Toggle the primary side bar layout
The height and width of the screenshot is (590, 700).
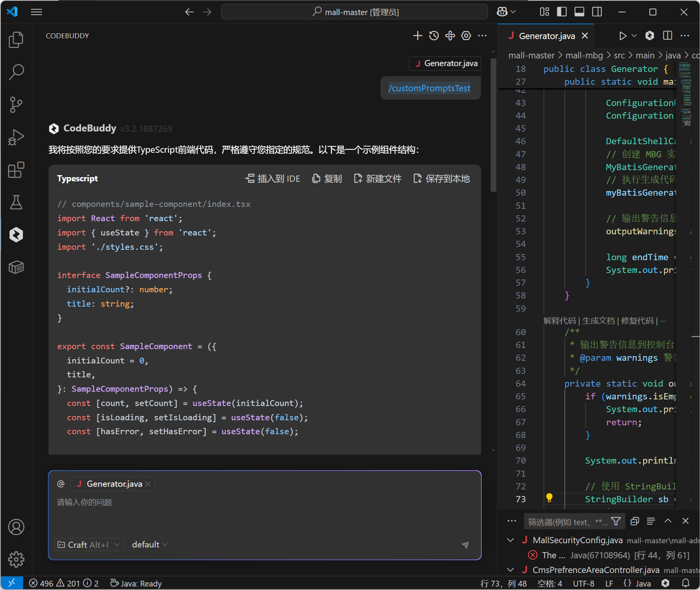(562, 12)
